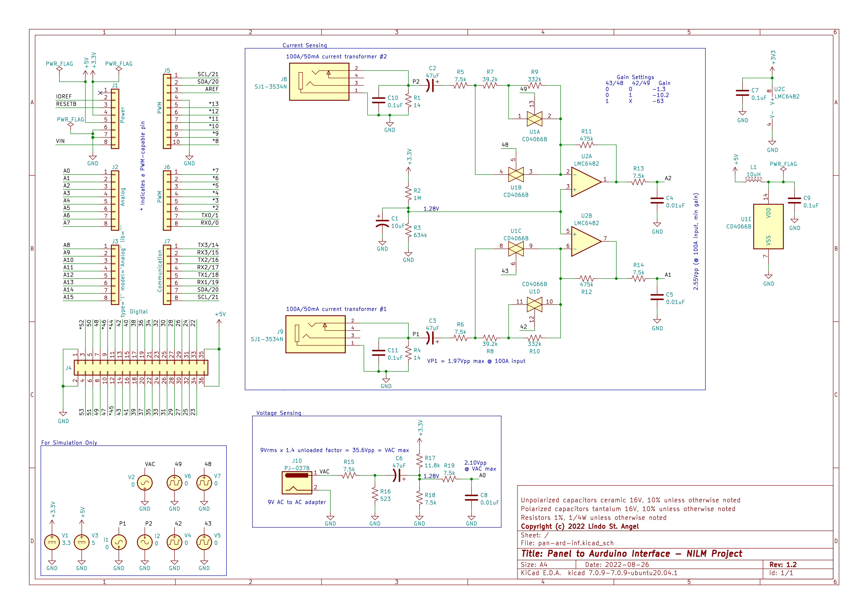Select the V4 pulse source symbol
The image size is (868, 614).
[174, 542]
